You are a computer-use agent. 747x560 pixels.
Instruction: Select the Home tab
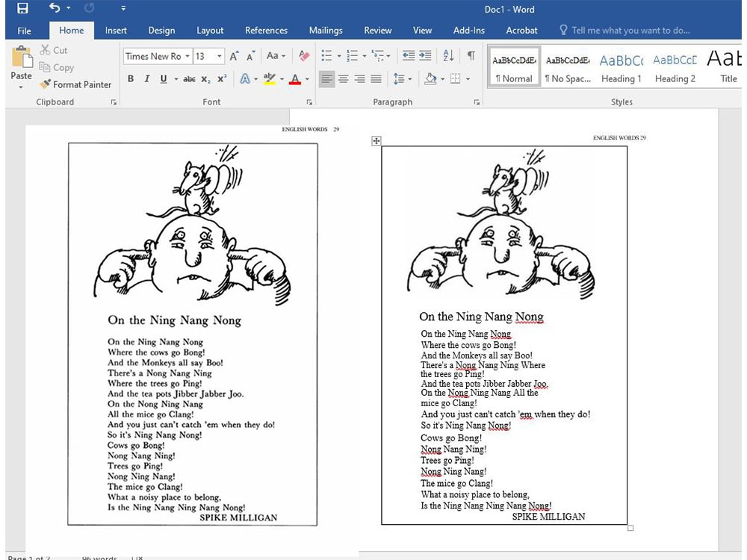point(72,31)
